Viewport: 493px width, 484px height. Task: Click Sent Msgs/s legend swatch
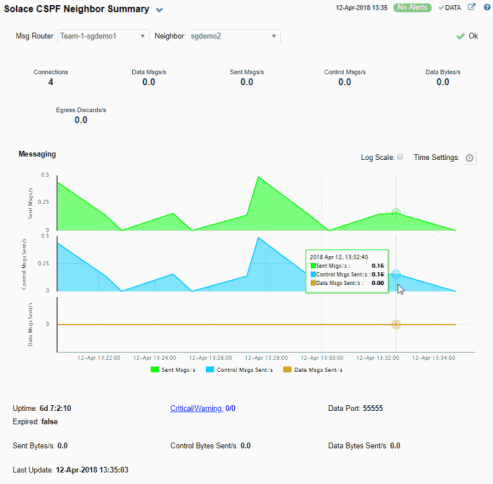click(x=155, y=370)
